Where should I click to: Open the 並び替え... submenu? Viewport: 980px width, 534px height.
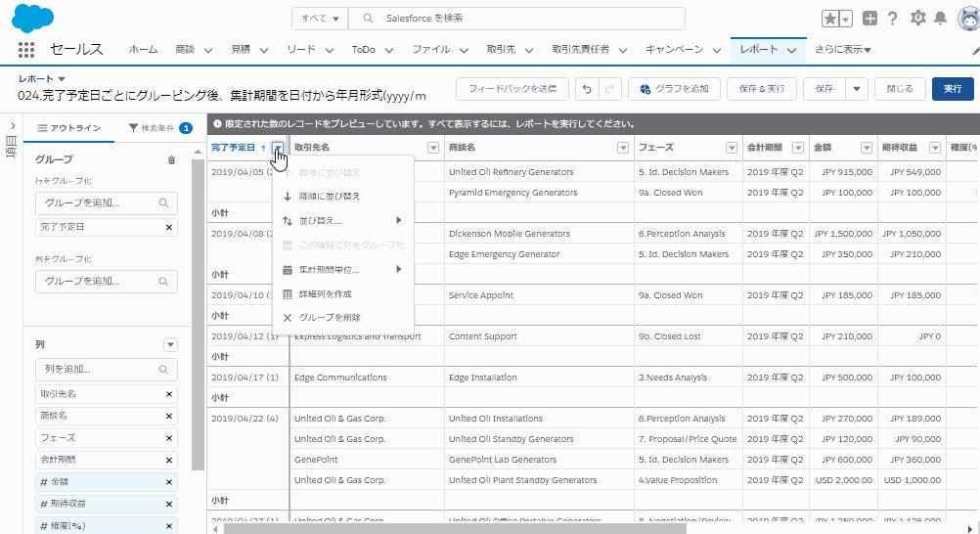pyautogui.click(x=343, y=221)
